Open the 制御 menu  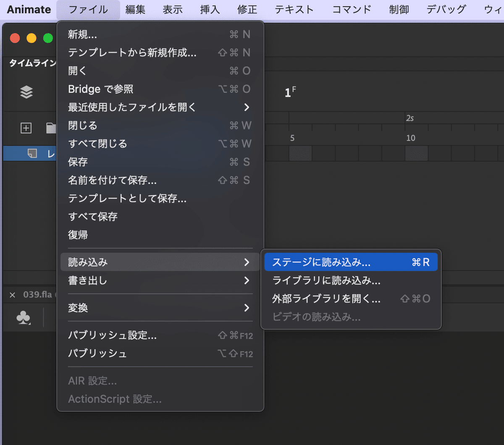tap(399, 10)
